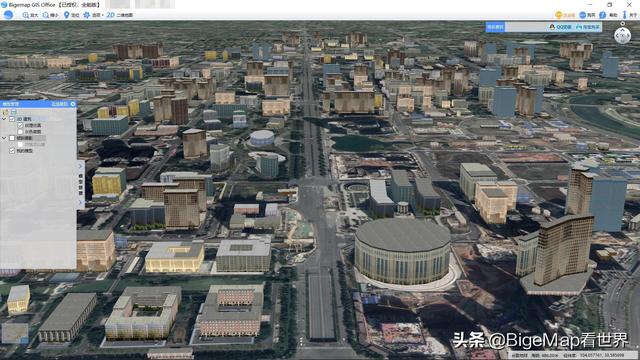
Task: Toggle the last checked layer in the tree
Action: [x=12, y=151]
